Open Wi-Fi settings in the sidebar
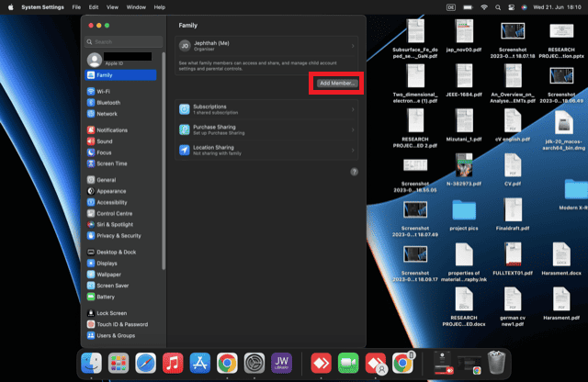This screenshot has height=382, width=588. tap(104, 92)
